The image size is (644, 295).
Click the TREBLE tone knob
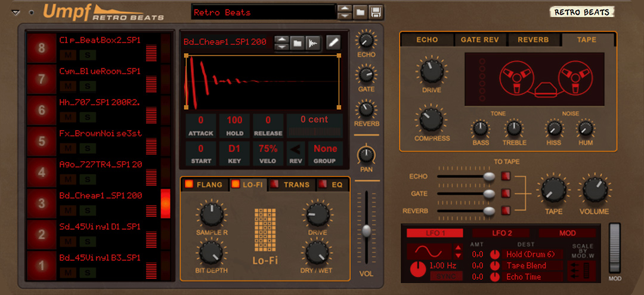tap(514, 129)
